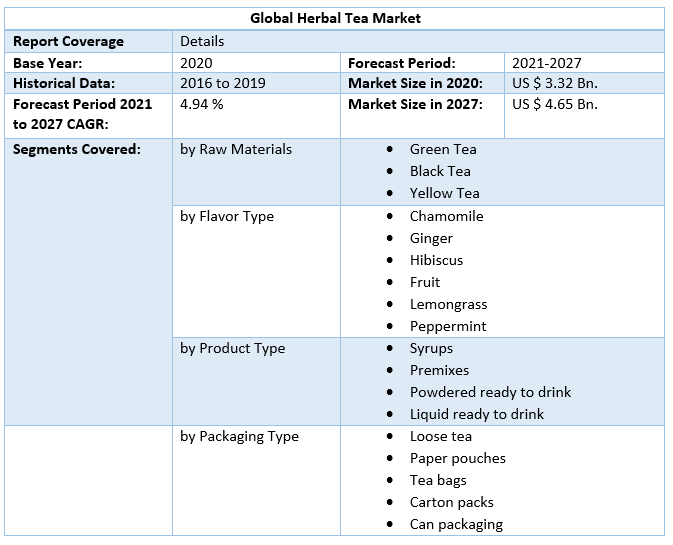Select the by Raw Materials cell
The width and height of the screenshot is (673, 545).
tap(236, 149)
